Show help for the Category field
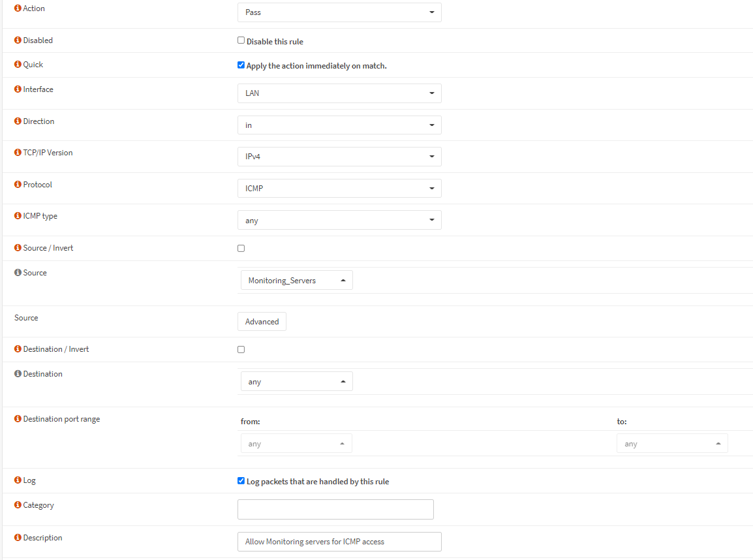 point(18,505)
